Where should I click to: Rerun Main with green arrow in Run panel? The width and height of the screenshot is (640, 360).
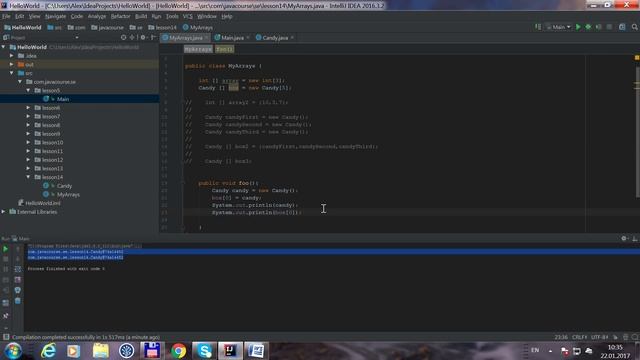[x=6, y=249]
